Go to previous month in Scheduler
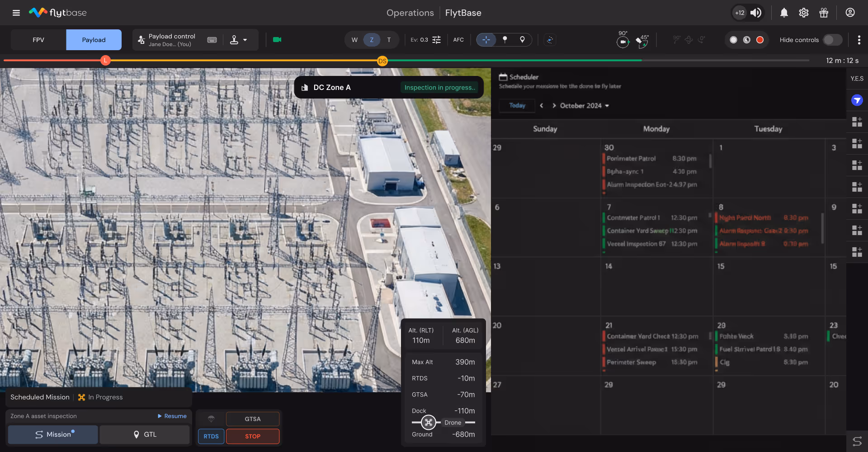The width and height of the screenshot is (868, 452). pos(541,105)
